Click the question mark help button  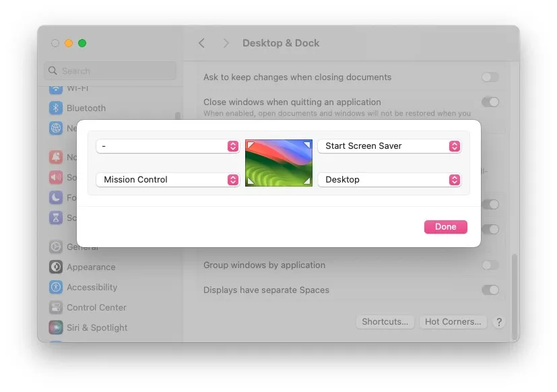[498, 322]
